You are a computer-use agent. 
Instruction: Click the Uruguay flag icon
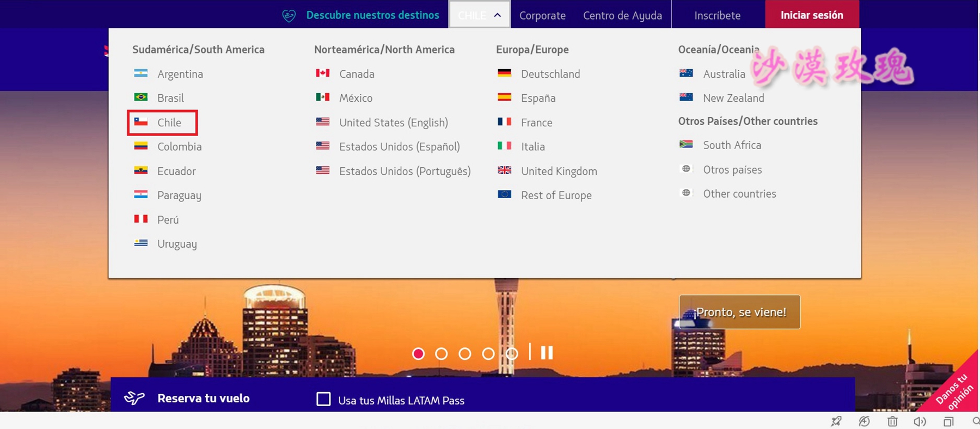(141, 243)
